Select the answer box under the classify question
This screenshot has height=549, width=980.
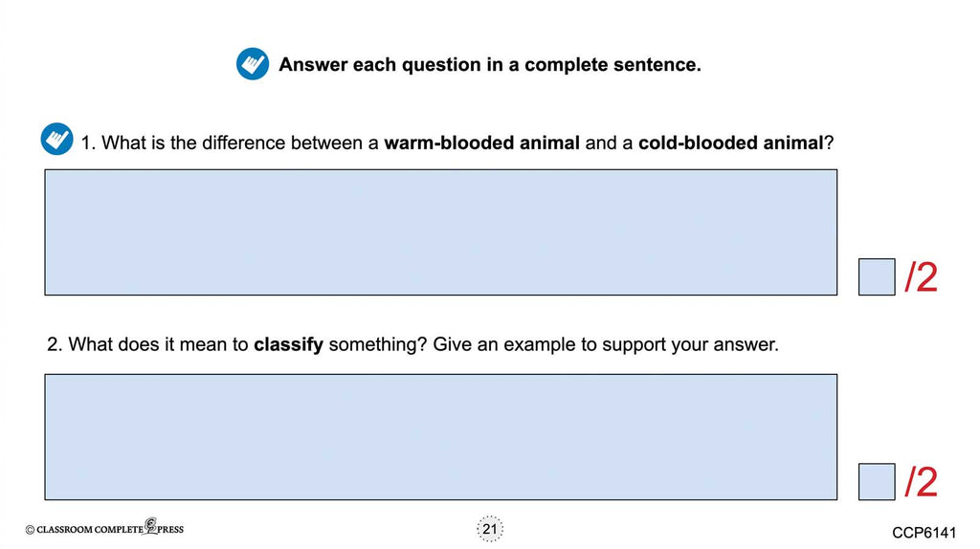pos(440,436)
